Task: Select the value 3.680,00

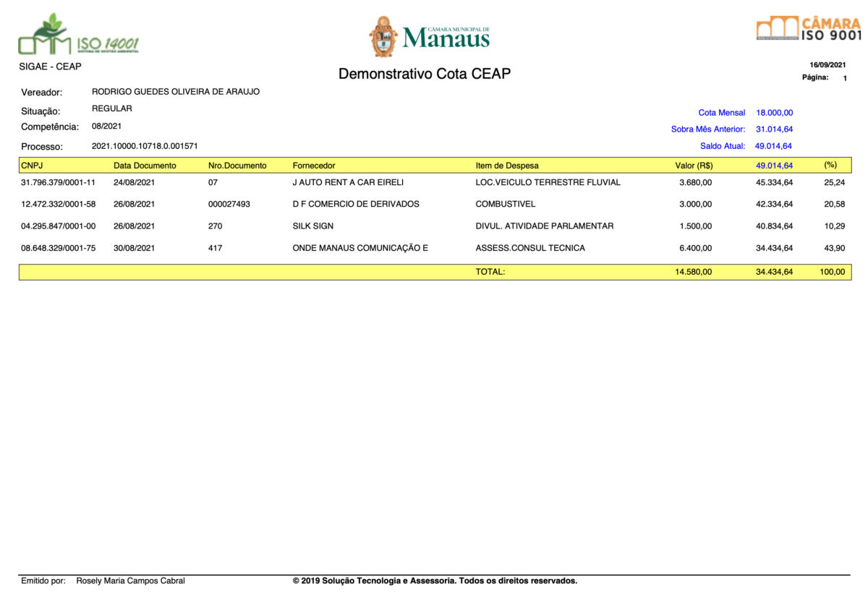Action: pos(696,182)
